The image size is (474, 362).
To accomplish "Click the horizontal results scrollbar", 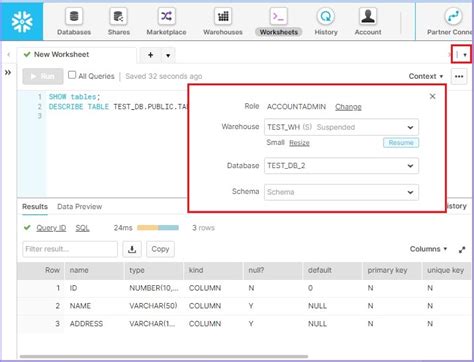I will point(164,357).
